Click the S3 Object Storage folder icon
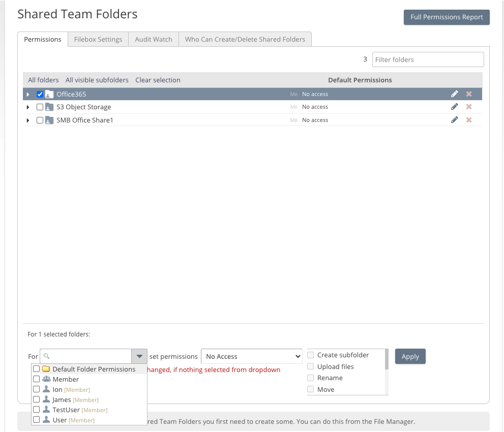Screen dimensions: 504x432 (x=49, y=107)
